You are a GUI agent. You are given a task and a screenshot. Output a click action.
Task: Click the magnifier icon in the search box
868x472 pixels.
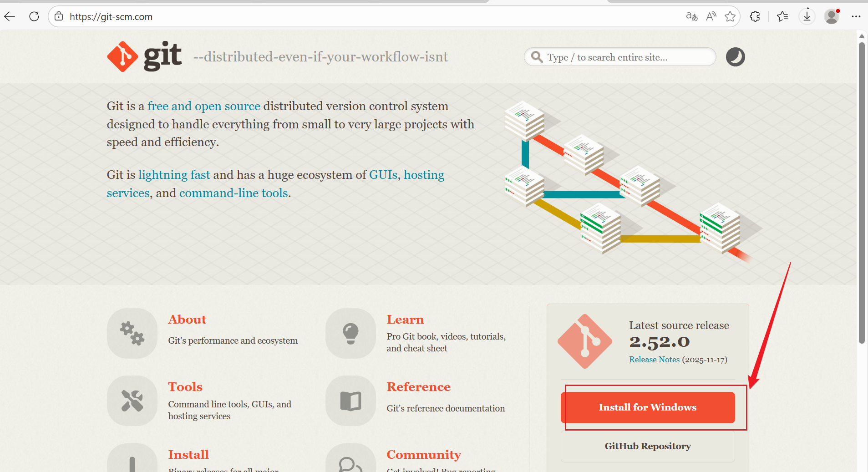(x=537, y=57)
